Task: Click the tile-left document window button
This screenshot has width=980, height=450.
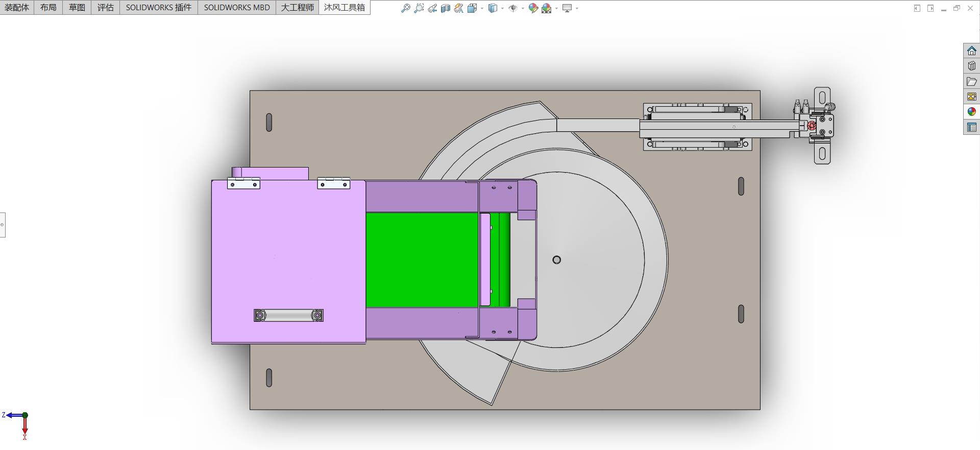Action: coord(917,8)
